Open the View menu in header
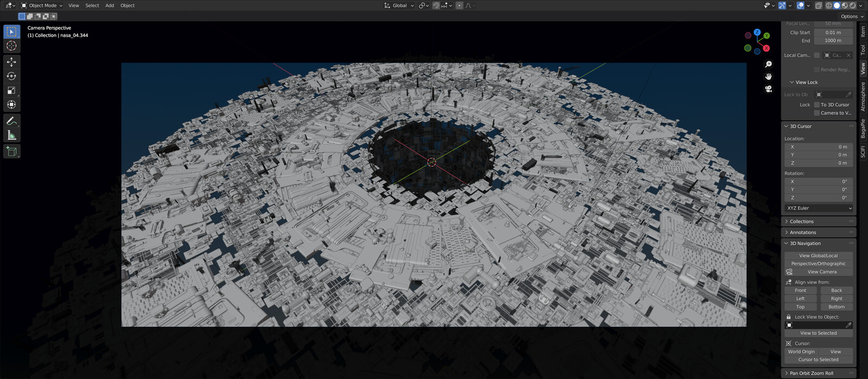Screen dimensions: 868x379 (x=74, y=5)
